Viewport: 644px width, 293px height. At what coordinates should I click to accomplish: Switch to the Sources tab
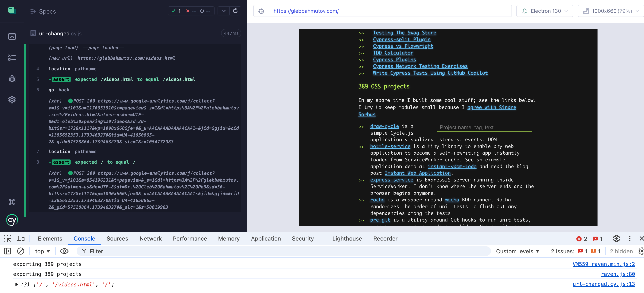point(117,238)
